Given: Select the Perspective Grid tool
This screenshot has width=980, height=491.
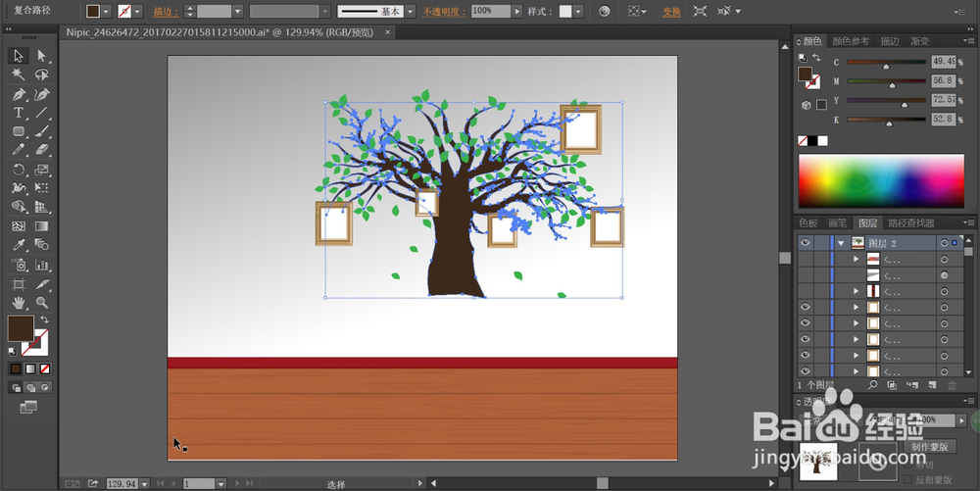Looking at the screenshot, I should [42, 206].
